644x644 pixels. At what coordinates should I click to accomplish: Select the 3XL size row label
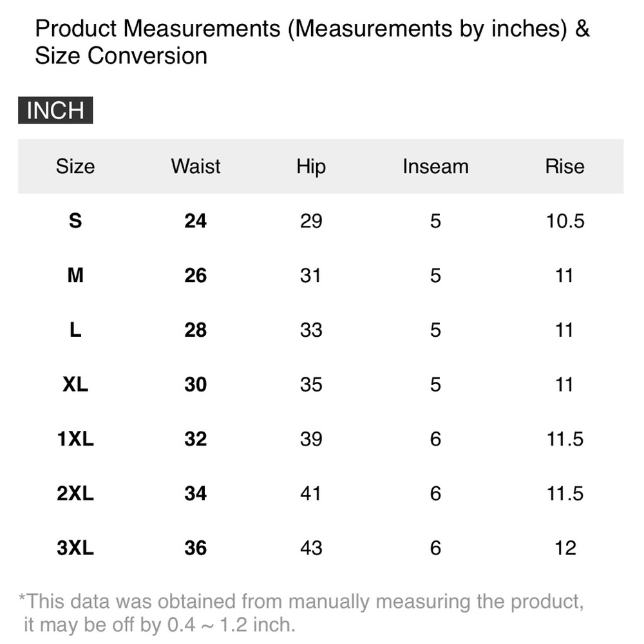tap(75, 548)
